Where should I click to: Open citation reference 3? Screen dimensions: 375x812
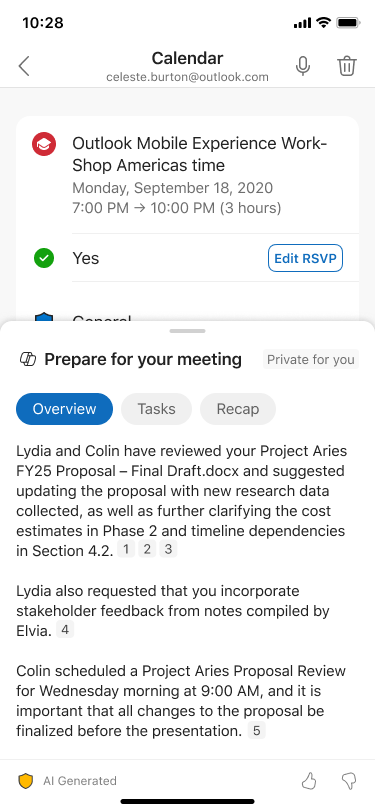168,549
